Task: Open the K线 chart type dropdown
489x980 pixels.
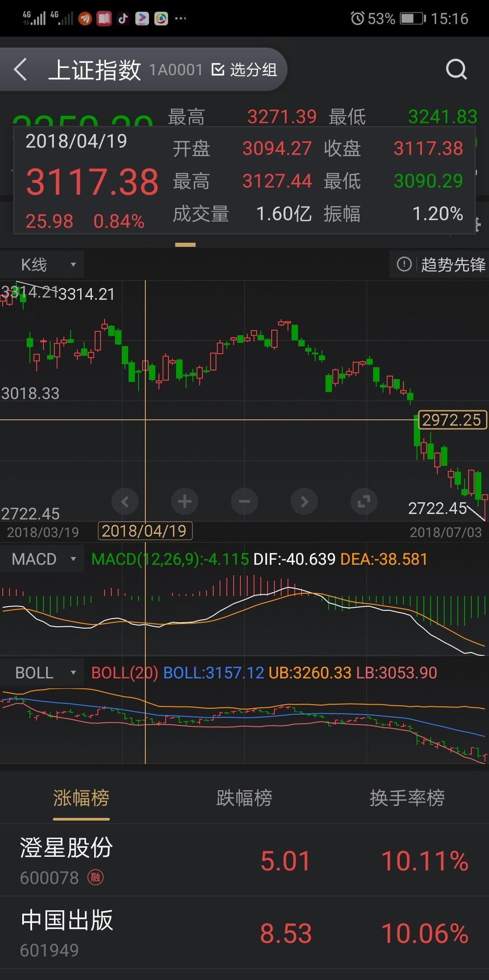Action: point(42,264)
